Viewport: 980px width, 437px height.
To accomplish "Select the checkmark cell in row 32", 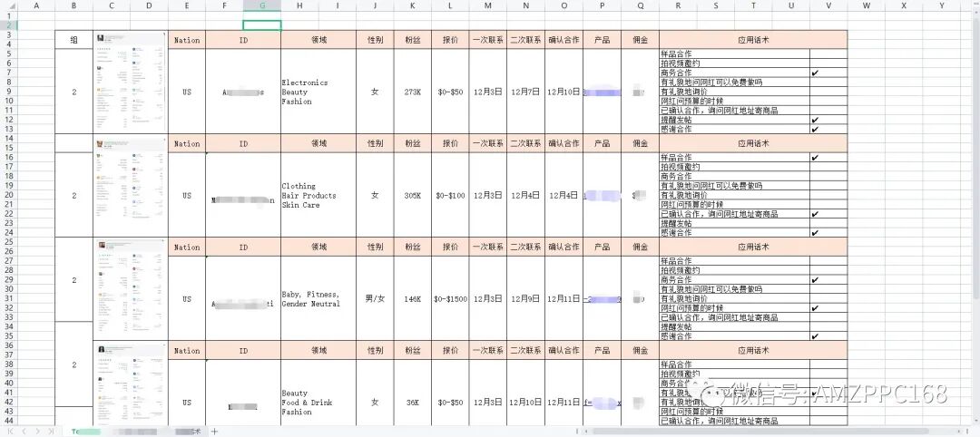I will 828,308.
